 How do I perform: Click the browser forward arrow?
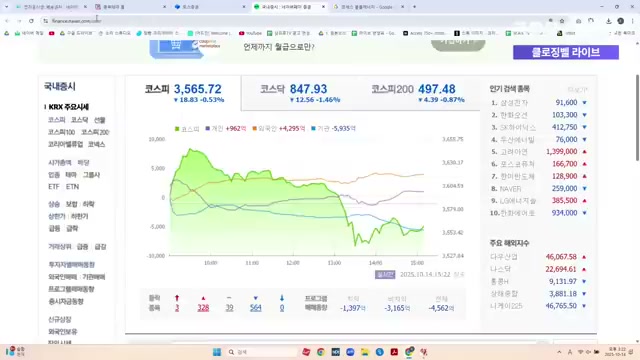pyautogui.click(x=19, y=21)
